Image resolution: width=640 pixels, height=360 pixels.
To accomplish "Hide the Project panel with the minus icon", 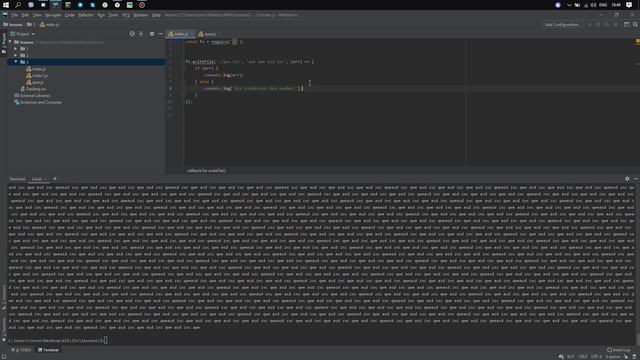I will [160, 34].
